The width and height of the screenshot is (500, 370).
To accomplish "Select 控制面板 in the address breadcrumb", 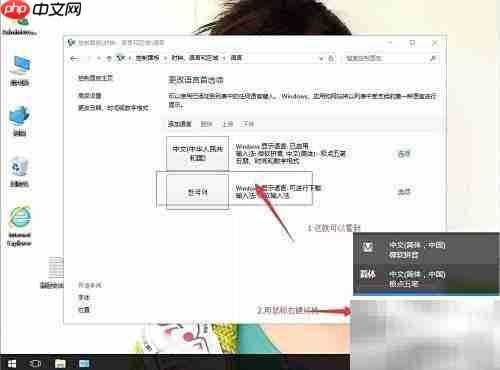I will pos(147,58).
